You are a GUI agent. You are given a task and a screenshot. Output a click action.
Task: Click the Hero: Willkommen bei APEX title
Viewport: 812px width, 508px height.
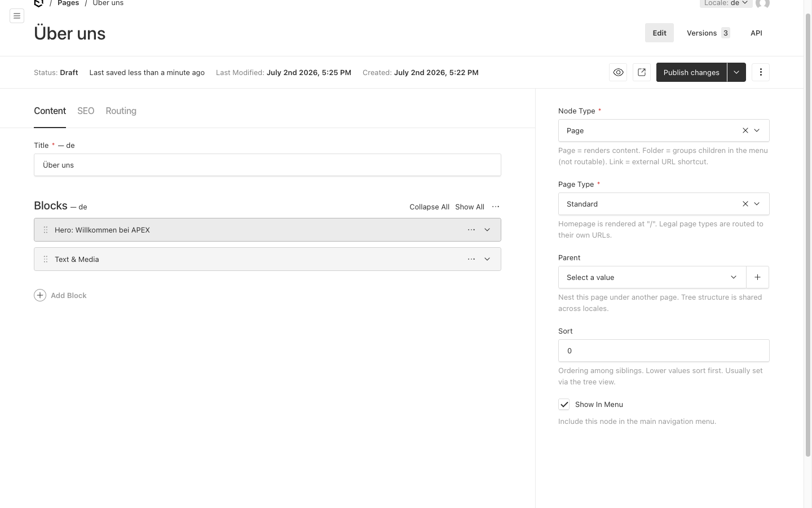click(x=102, y=230)
